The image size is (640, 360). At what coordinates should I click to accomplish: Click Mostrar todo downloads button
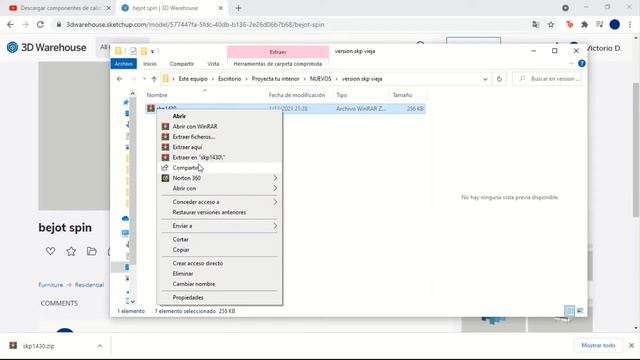598,345
